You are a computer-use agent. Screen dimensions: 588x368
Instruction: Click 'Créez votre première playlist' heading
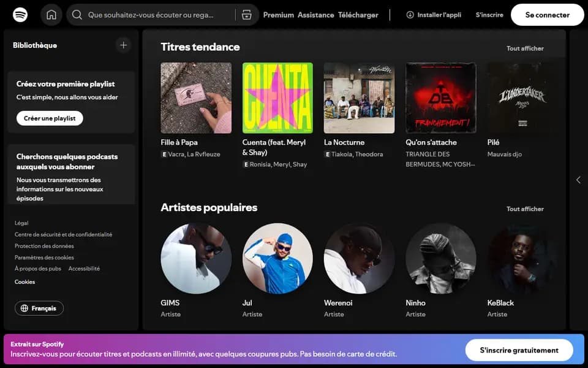click(66, 84)
